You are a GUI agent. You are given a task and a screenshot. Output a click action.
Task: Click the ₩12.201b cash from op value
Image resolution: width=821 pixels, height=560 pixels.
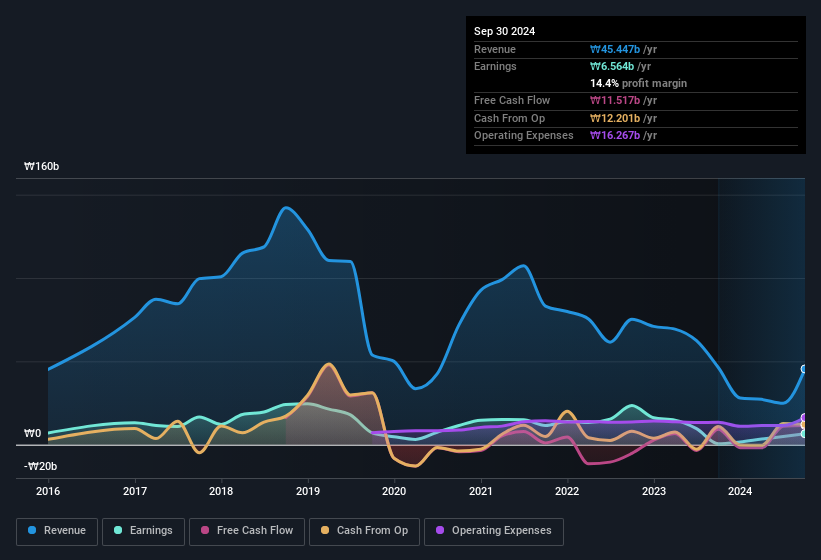click(x=615, y=118)
